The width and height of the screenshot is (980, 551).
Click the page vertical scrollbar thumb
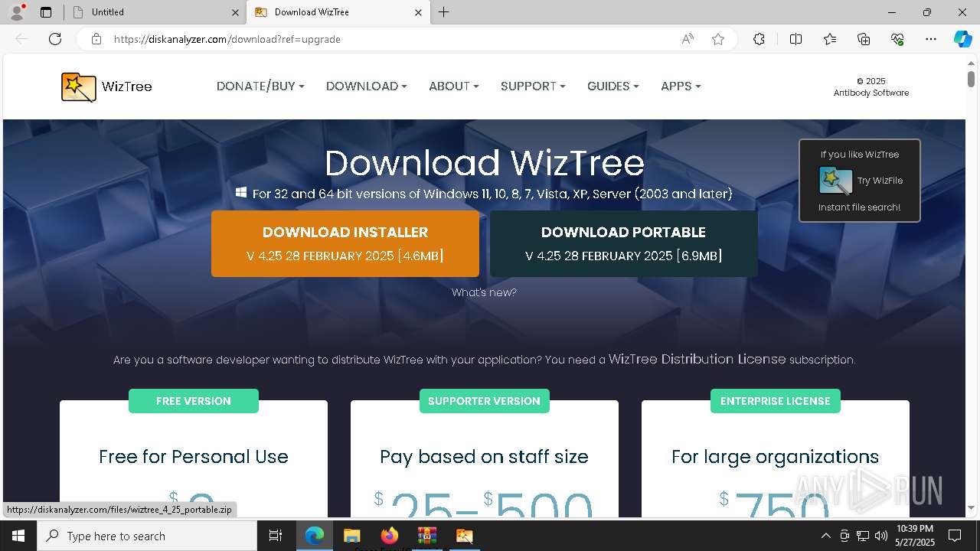click(x=971, y=79)
